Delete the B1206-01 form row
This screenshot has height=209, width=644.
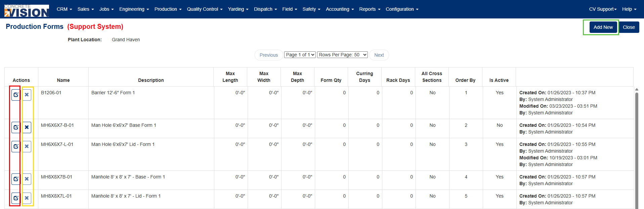[x=27, y=95]
